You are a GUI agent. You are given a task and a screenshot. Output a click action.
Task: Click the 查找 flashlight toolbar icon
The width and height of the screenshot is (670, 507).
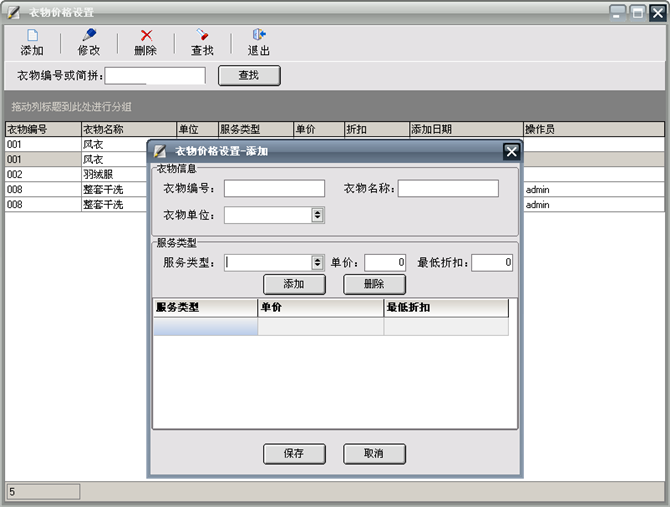point(202,35)
